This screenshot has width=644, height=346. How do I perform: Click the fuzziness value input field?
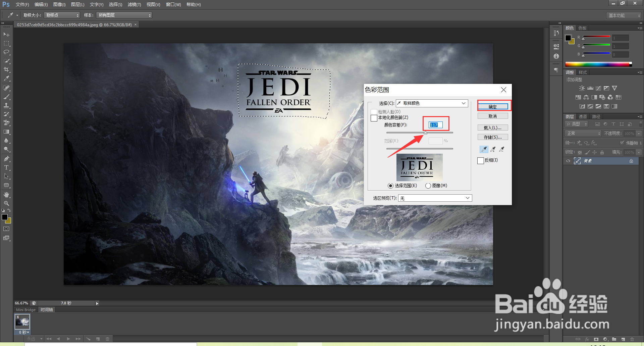click(436, 125)
